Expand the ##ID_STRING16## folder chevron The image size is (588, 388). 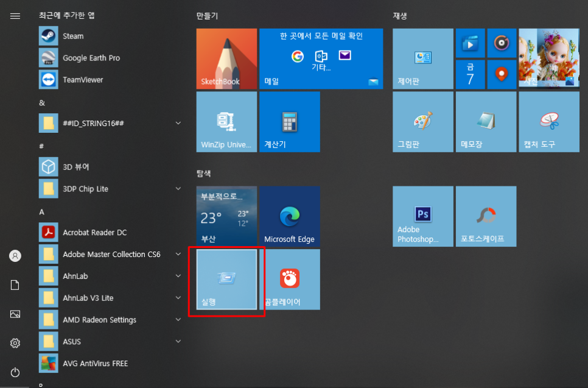[178, 123]
